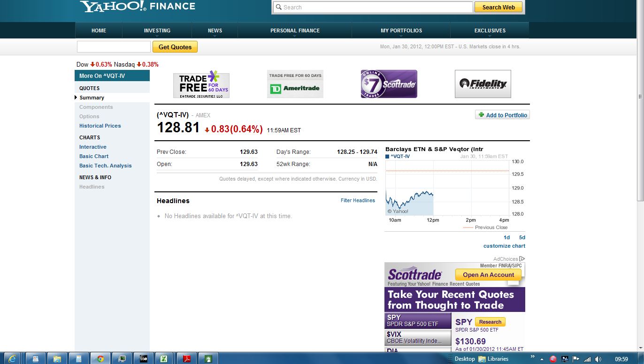Open the green tree application taskbar icon
Image resolution: width=644 pixels, height=364 pixels.
pyautogui.click(x=208, y=359)
